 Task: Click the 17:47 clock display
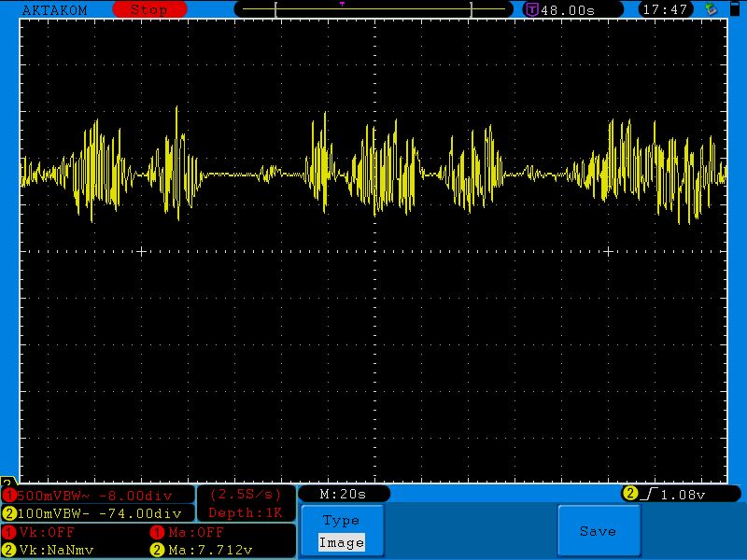(665, 9)
